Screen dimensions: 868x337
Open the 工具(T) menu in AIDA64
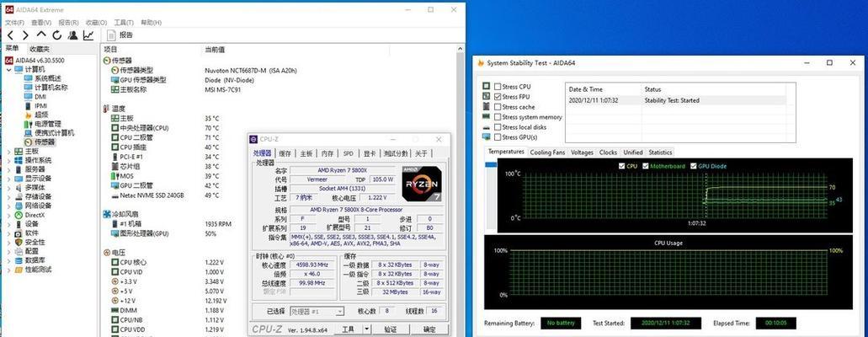coord(124,23)
